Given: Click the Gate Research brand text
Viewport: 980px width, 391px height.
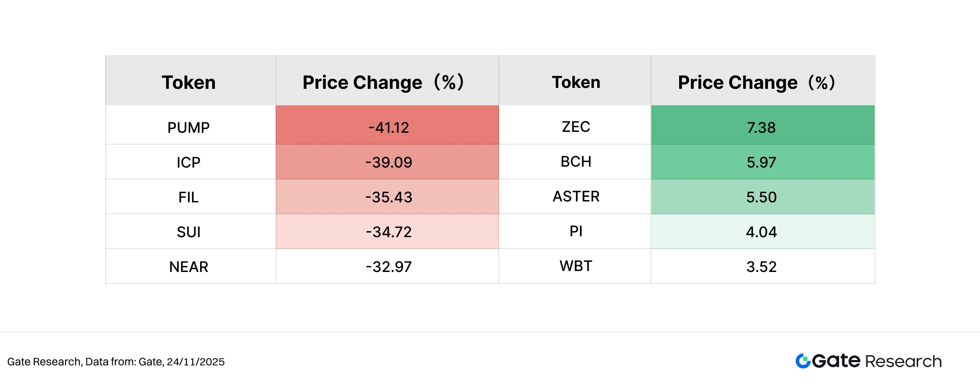Looking at the screenshot, I should pyautogui.click(x=877, y=361).
